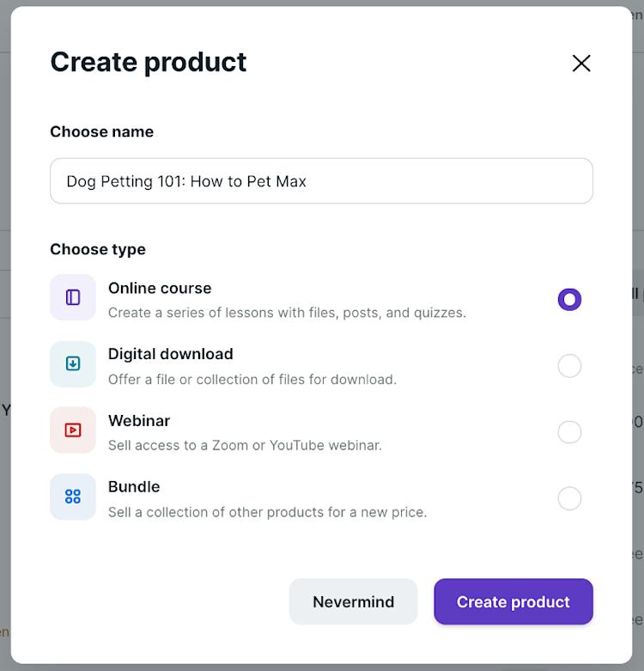Image resolution: width=644 pixels, height=671 pixels.
Task: Choose the Digital download radio button
Action: [x=569, y=366]
